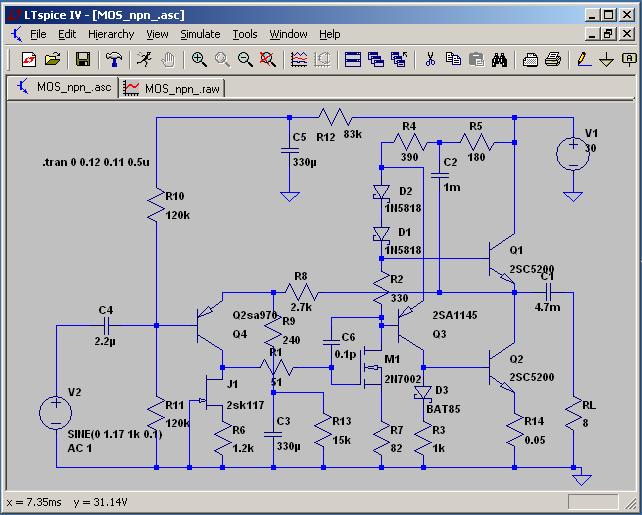The height and width of the screenshot is (515, 642).
Task: Click the Pan magnifier icon
Action: pos(222,60)
